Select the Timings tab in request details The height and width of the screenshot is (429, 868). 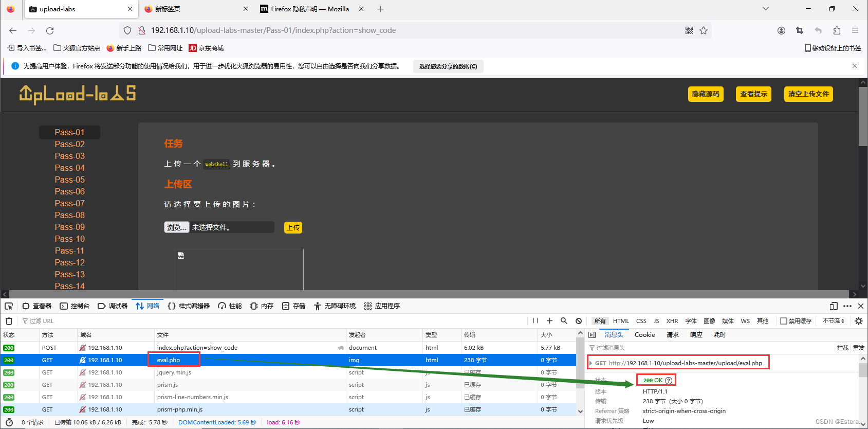coord(719,335)
